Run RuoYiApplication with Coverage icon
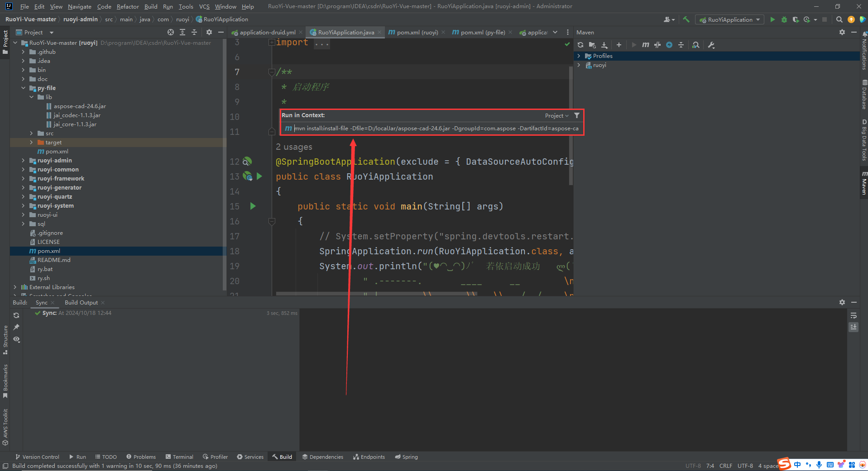The width and height of the screenshot is (868, 471). click(796, 19)
